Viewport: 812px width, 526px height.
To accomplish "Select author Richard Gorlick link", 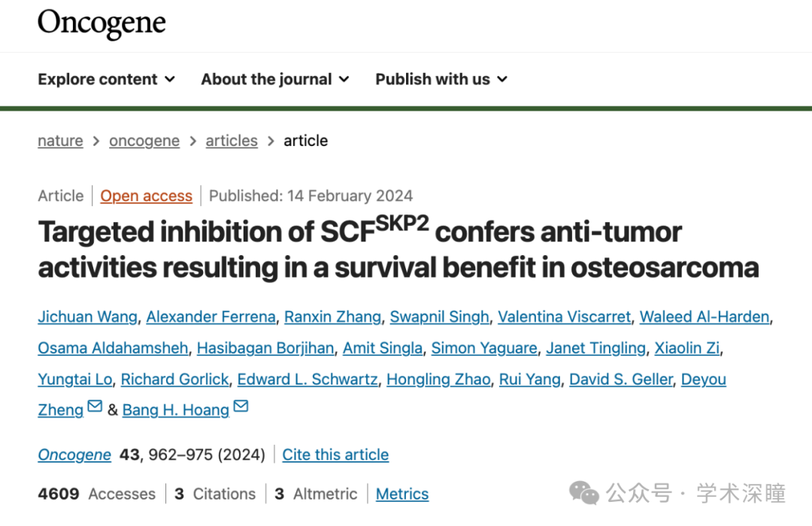I will point(175,379).
